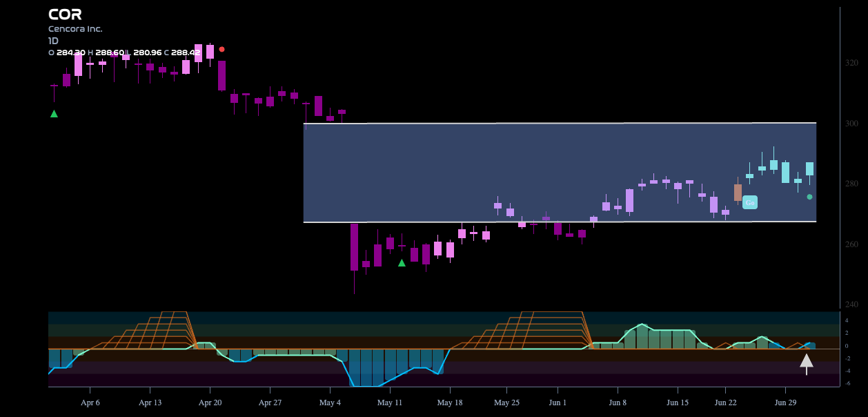Click the oscillator scale label 4
868x417 pixels.
tap(847, 320)
